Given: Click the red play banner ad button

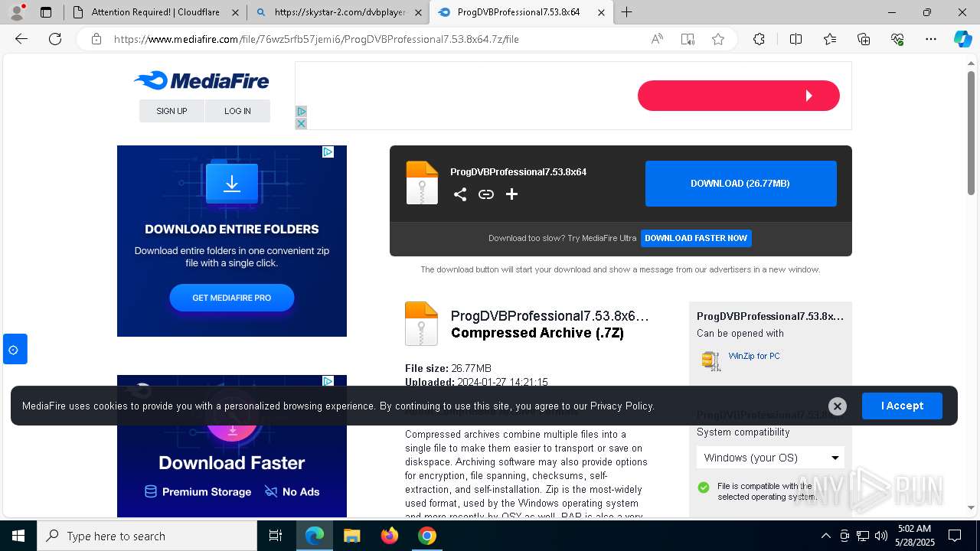Looking at the screenshot, I should (739, 96).
